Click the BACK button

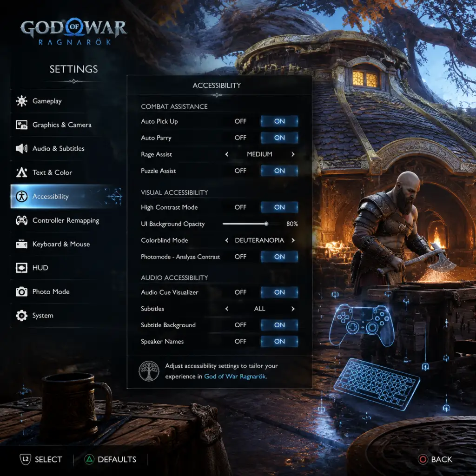click(x=435, y=459)
